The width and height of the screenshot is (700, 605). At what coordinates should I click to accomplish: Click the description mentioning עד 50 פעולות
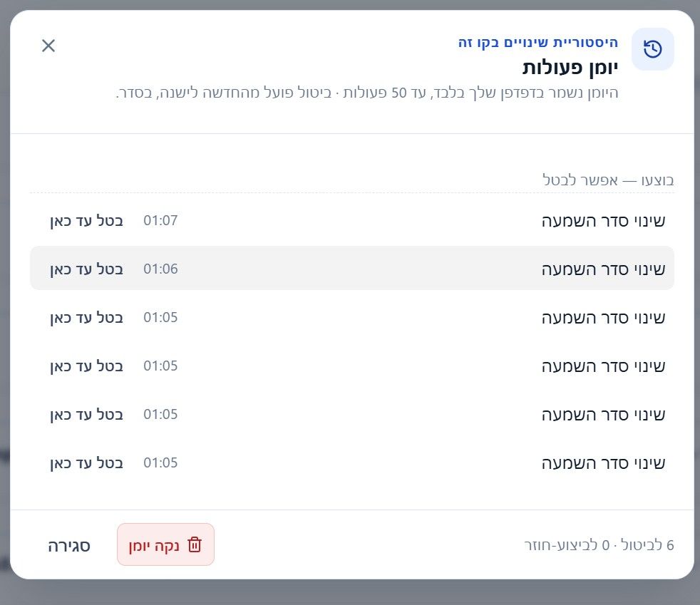[367, 93]
